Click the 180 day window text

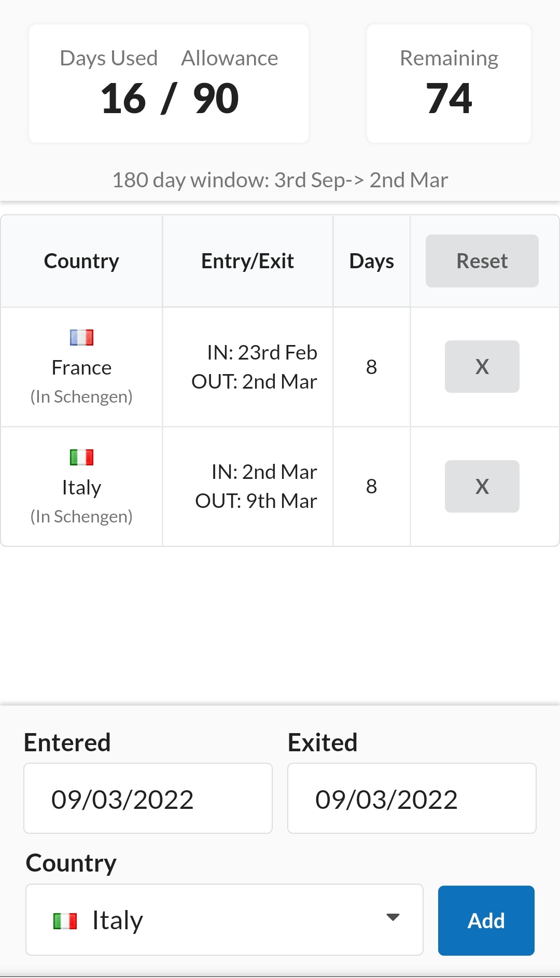tap(280, 180)
